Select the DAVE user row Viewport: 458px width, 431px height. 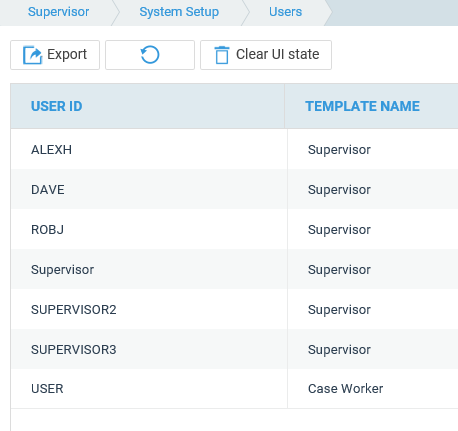pyautogui.click(x=234, y=189)
